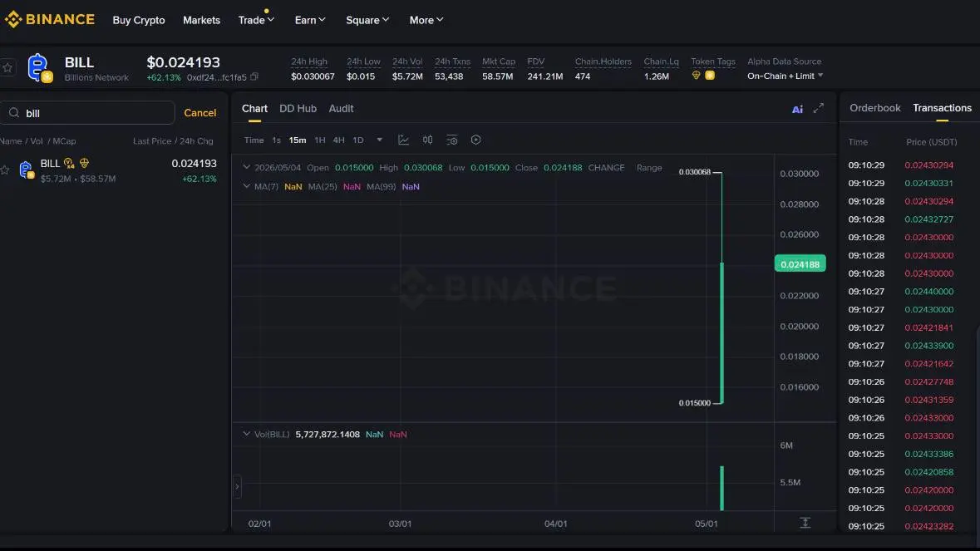
Task: Click the Binance logo
Action: 49,20
